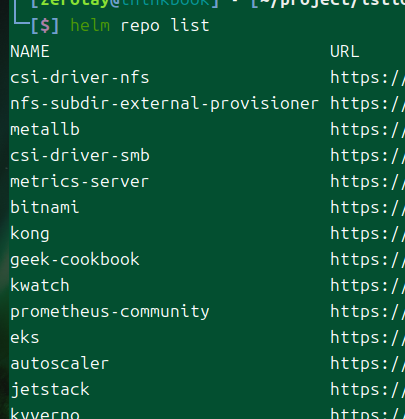This screenshot has width=405, height=419.
Task: Click the eks repo name
Action: [x=25, y=337]
